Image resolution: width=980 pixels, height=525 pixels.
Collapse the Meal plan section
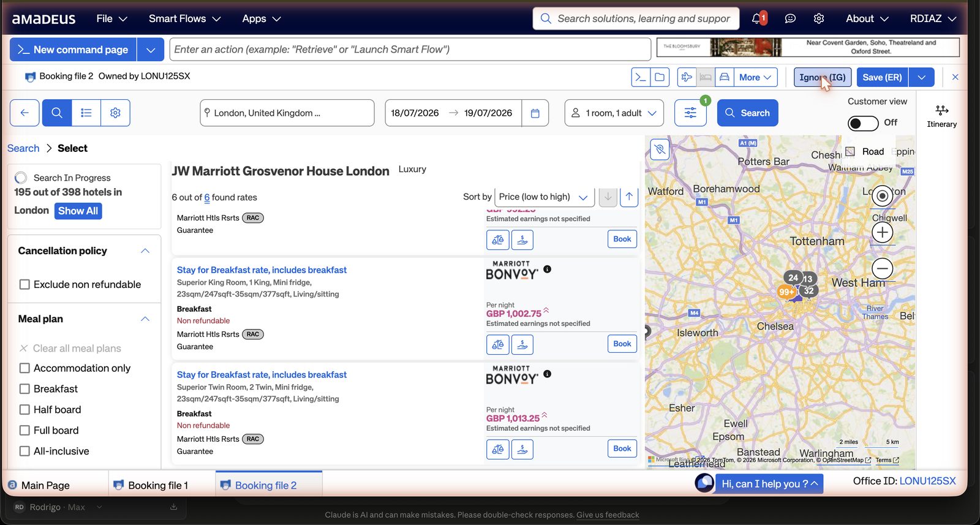click(x=145, y=319)
